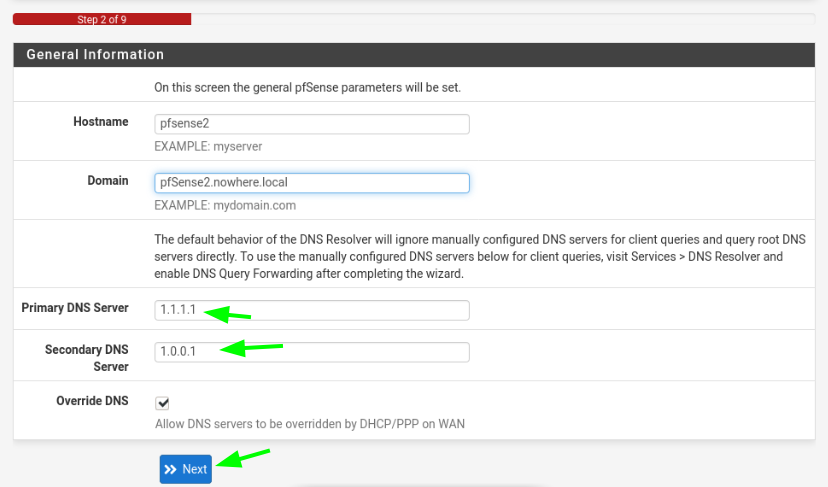Viewport: 828px width, 487px height.
Task: Click the red Step 2 of 9 progress bar
Action: [x=102, y=20]
